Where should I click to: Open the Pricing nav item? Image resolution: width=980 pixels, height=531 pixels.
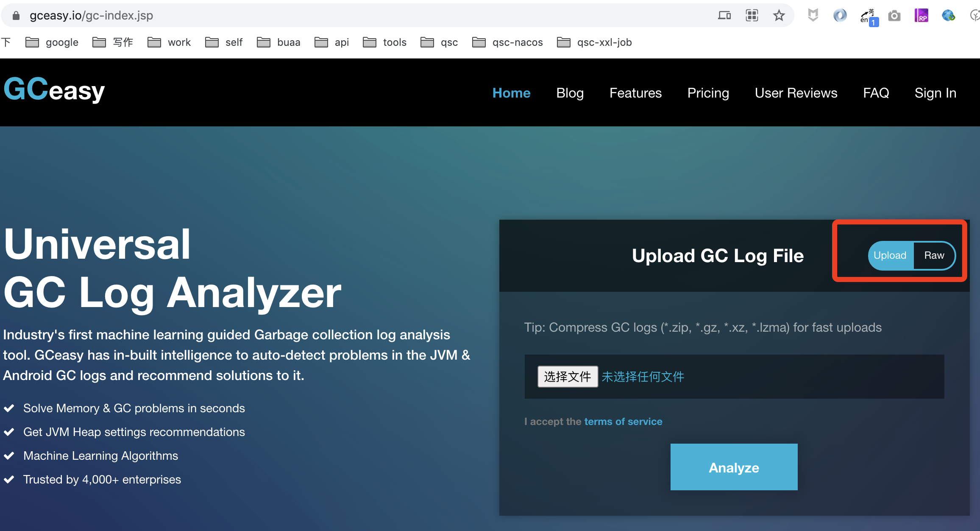coord(708,93)
